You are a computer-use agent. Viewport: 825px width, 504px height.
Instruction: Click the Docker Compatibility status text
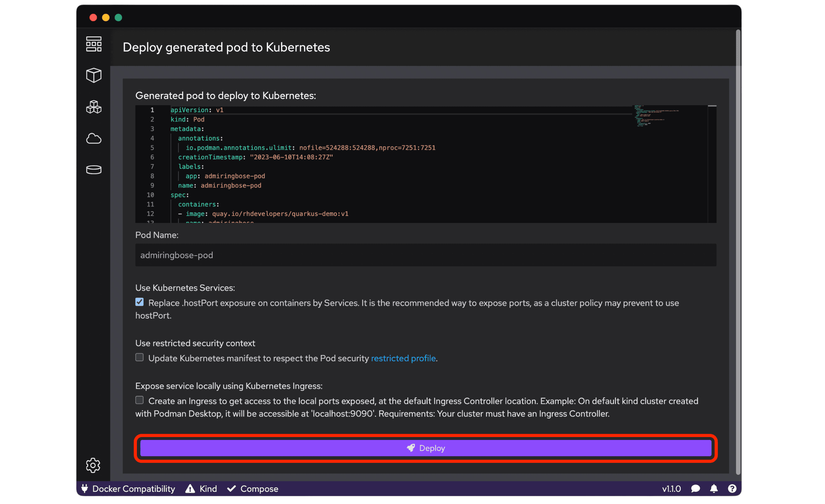[x=134, y=489]
